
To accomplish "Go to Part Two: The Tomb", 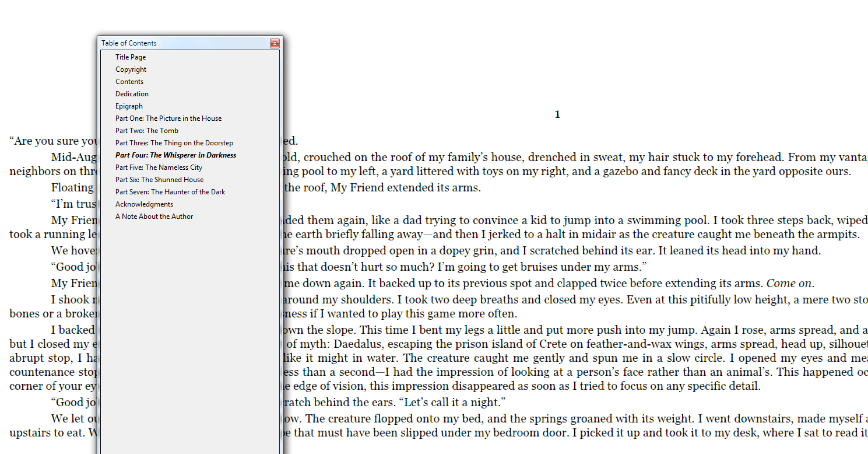I will [147, 131].
